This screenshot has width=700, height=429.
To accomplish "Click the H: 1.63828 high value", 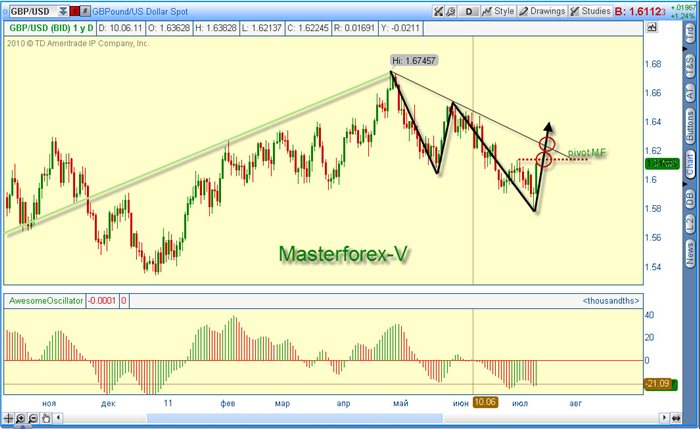I will coord(216,28).
